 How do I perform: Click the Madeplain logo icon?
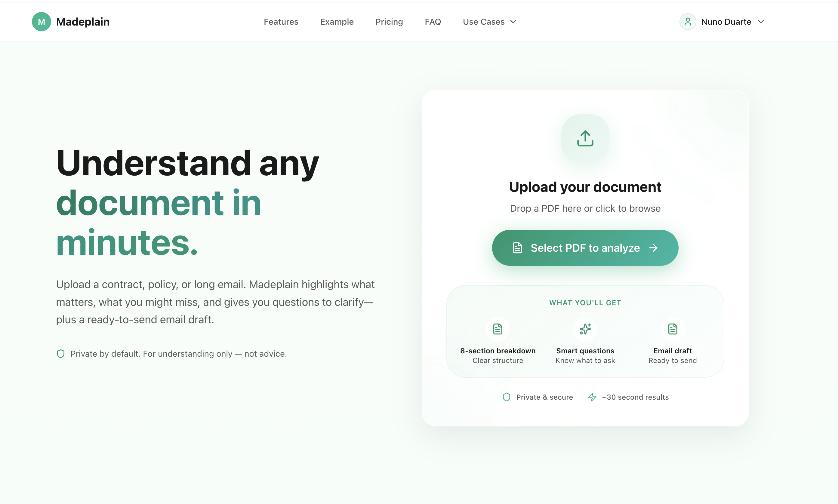(41, 21)
